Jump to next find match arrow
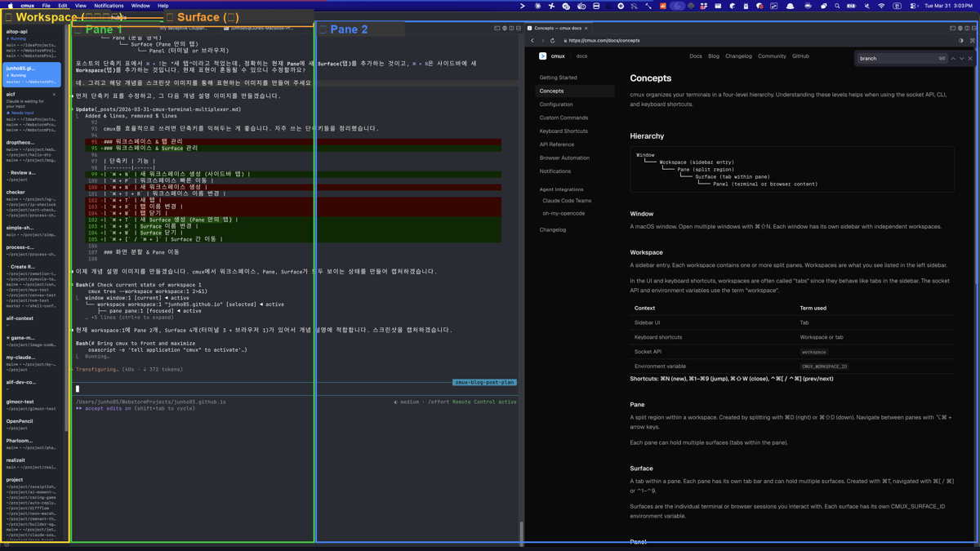The width and height of the screenshot is (980, 551). pos(961,59)
